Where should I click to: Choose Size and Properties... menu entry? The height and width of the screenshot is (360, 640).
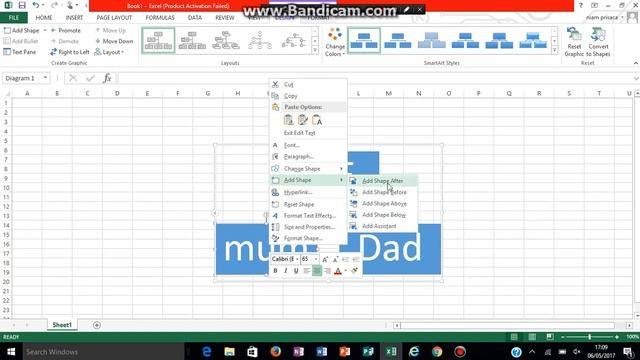308,227
